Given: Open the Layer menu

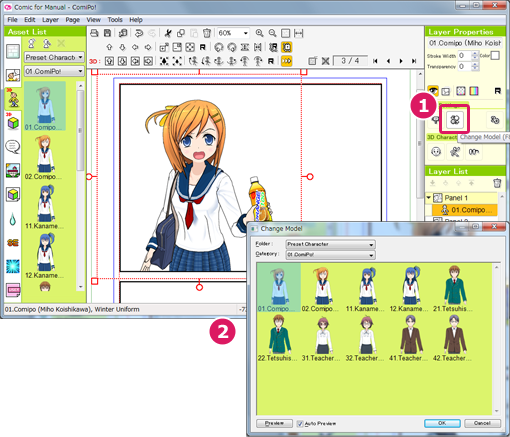Looking at the screenshot, I should (50, 20).
